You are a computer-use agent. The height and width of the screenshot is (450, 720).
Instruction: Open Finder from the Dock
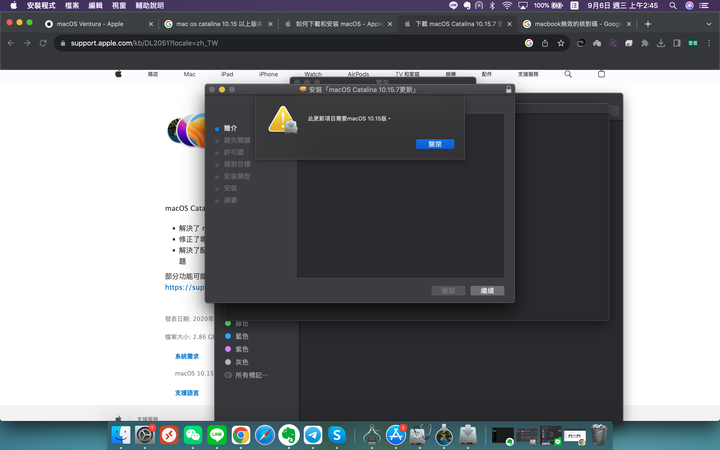click(x=121, y=434)
